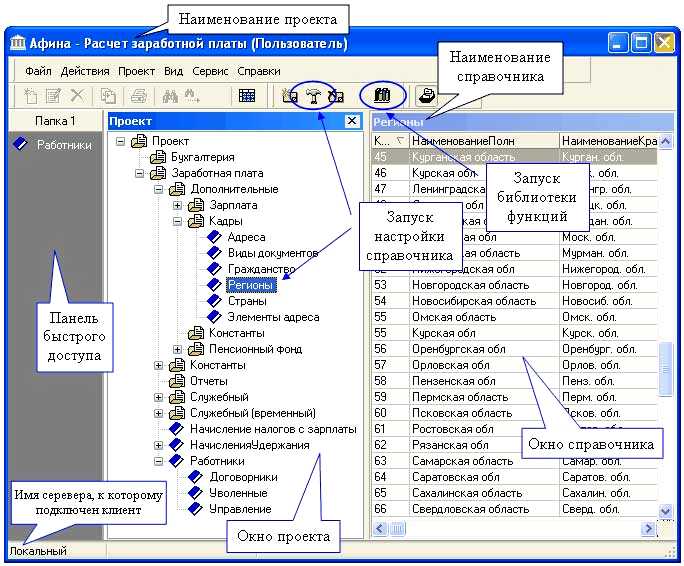The height and width of the screenshot is (566, 684).
Task: Click the vertical scrollbar thumb
Action: point(665,369)
